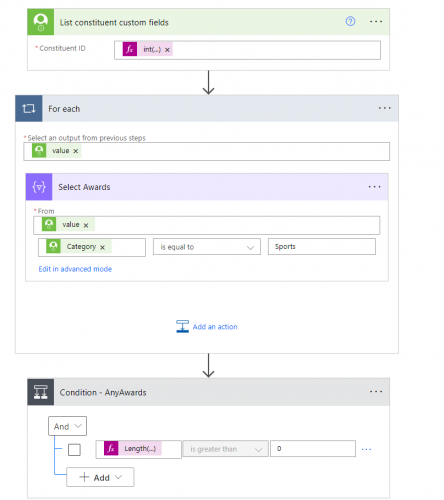
Task: Open the row options ellipsis beside value 0
Action: coord(366,449)
